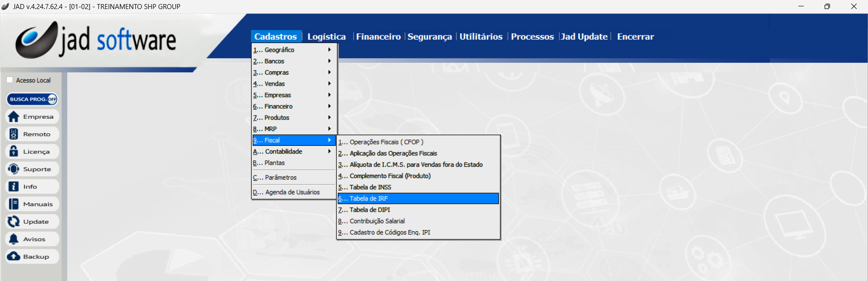The height and width of the screenshot is (281, 868).
Task: Open Manuais using the book icon
Action: (x=14, y=204)
